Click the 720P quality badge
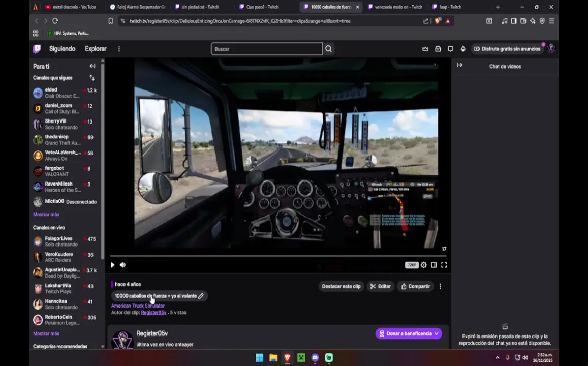This screenshot has width=588, height=366. pyautogui.click(x=412, y=265)
